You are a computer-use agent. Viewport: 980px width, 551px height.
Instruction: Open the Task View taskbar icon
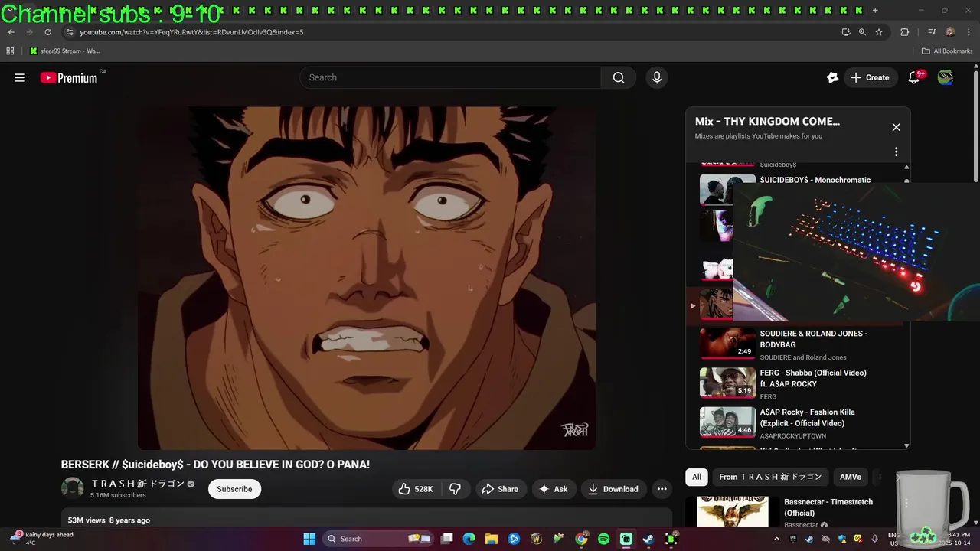tap(447, 539)
